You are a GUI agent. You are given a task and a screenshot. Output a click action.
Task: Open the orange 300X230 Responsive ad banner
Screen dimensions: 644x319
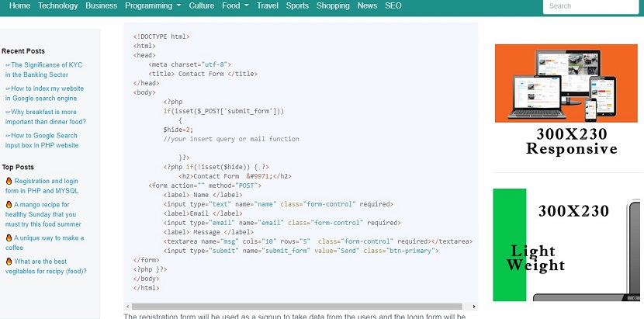(566, 100)
